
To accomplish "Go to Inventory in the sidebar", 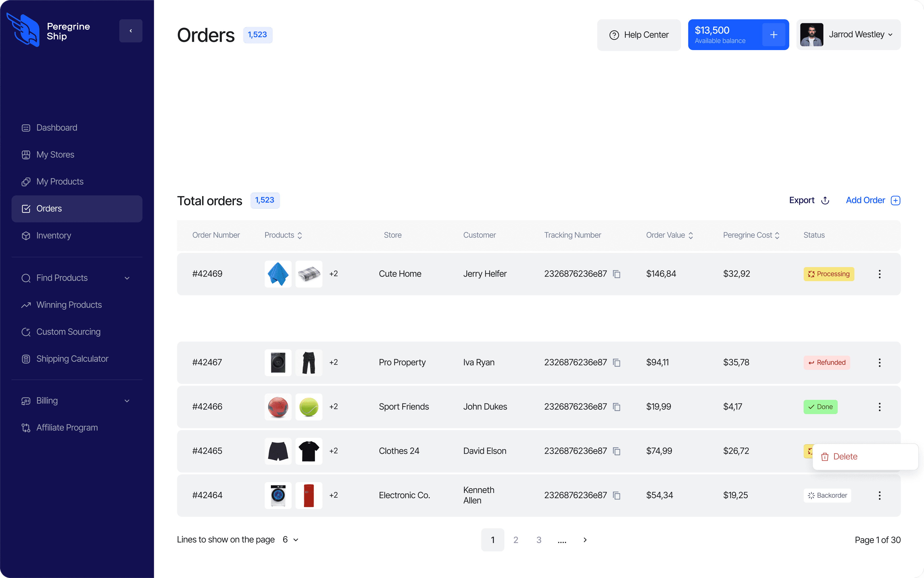I will [53, 236].
